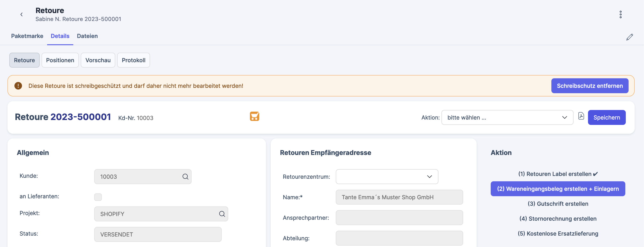Open the Protokoll sub-tab
The image size is (644, 247).
coord(133,60)
